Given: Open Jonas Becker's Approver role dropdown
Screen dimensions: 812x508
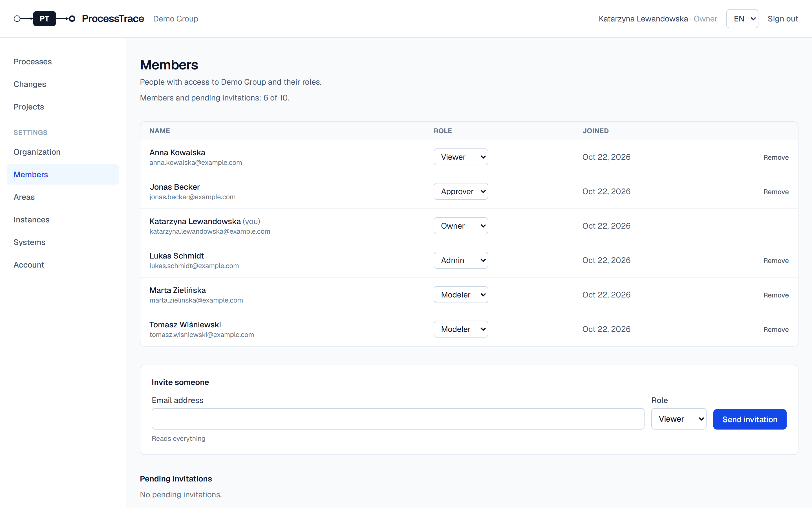Looking at the screenshot, I should [461, 192].
